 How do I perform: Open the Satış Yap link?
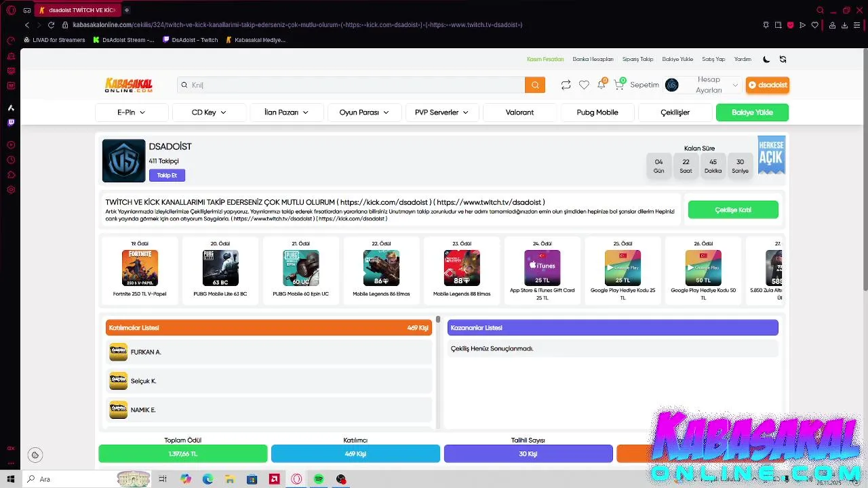(x=713, y=59)
